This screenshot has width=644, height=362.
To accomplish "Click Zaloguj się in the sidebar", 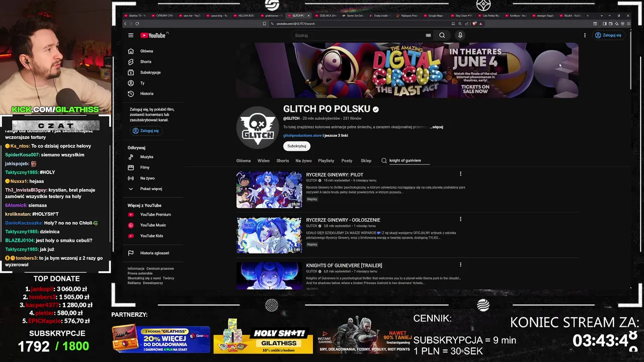I will (145, 131).
